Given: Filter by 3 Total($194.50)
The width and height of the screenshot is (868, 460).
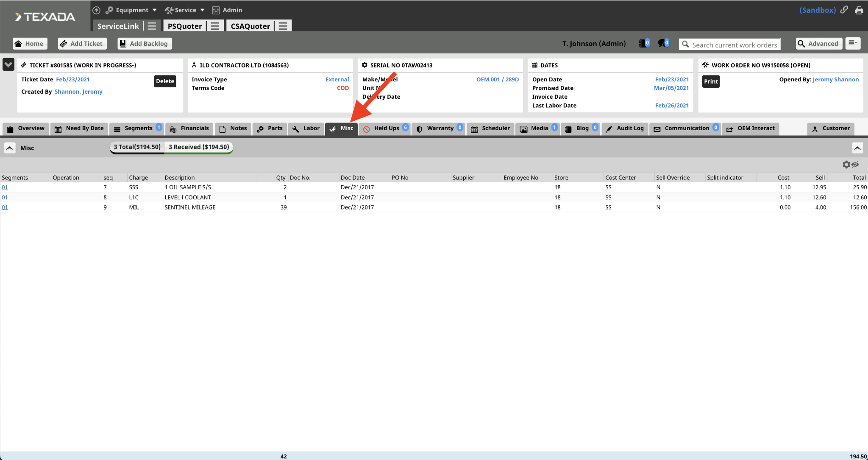Looking at the screenshot, I should tap(137, 147).
